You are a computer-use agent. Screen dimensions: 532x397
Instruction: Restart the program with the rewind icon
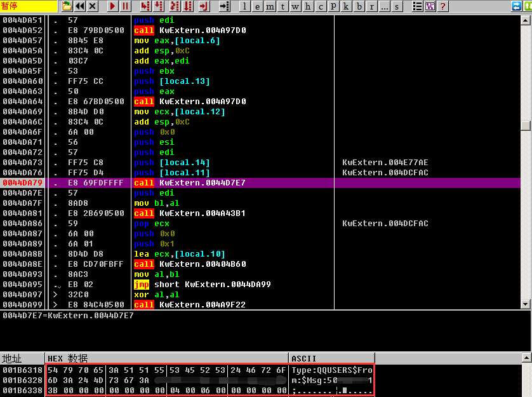pos(80,6)
